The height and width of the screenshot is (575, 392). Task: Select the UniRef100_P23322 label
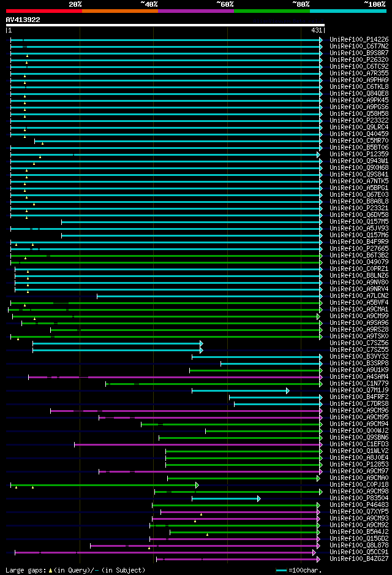(x=359, y=120)
